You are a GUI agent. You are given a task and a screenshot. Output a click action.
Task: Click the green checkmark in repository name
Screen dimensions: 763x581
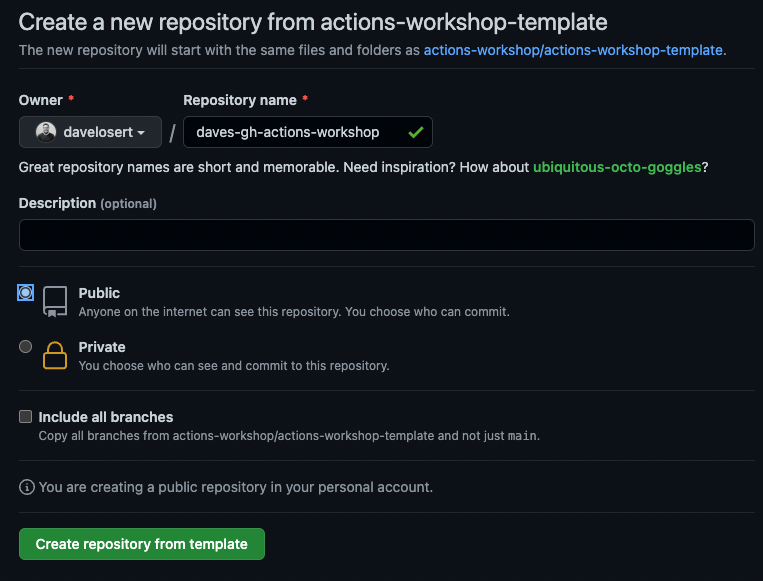[416, 132]
